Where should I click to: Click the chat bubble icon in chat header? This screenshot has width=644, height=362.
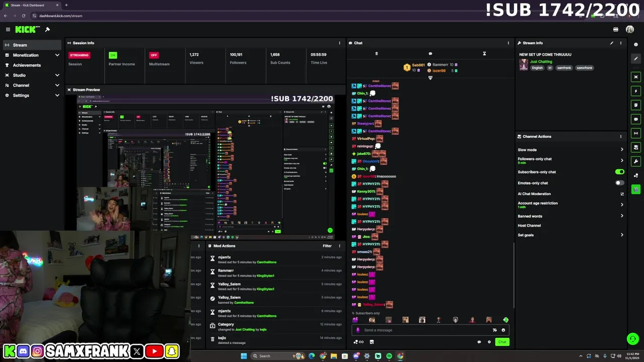pyautogui.click(x=430, y=53)
